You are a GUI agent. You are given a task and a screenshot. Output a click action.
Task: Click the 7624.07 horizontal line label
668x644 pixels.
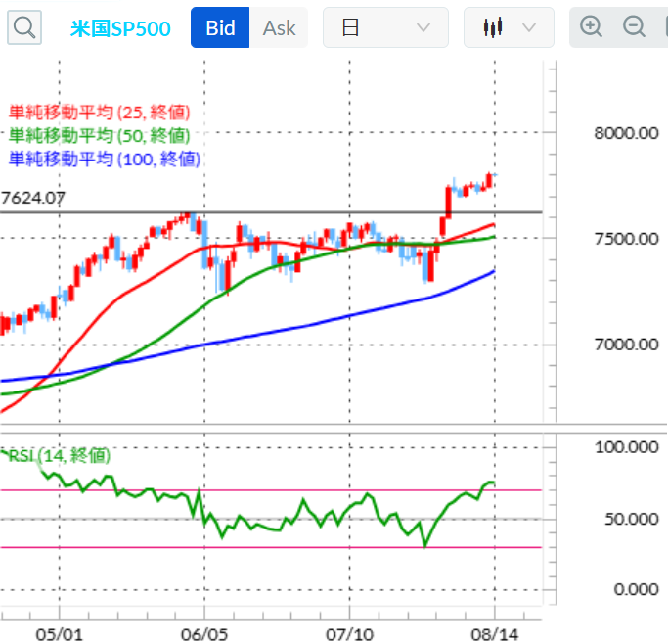tap(33, 198)
